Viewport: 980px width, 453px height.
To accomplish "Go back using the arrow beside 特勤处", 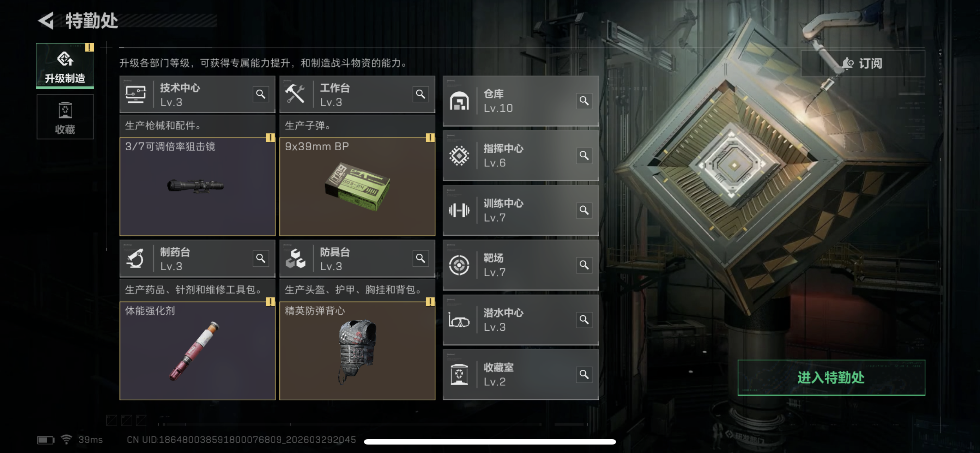I will tap(46, 20).
